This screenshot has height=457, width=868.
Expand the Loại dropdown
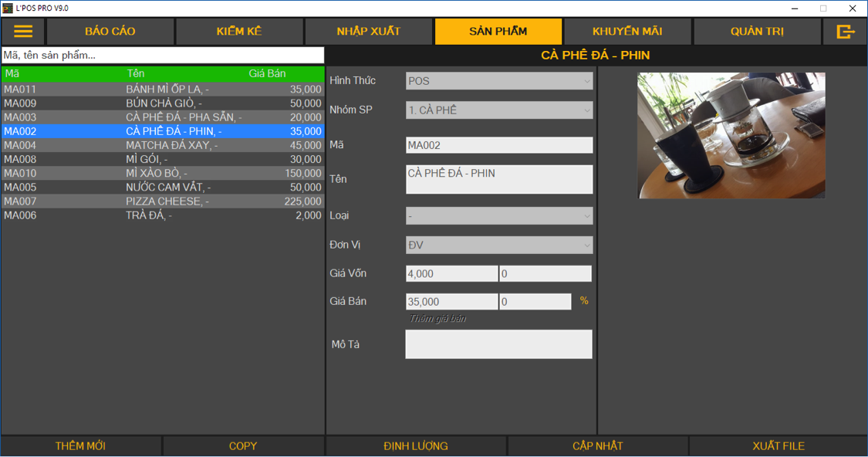[499, 216]
